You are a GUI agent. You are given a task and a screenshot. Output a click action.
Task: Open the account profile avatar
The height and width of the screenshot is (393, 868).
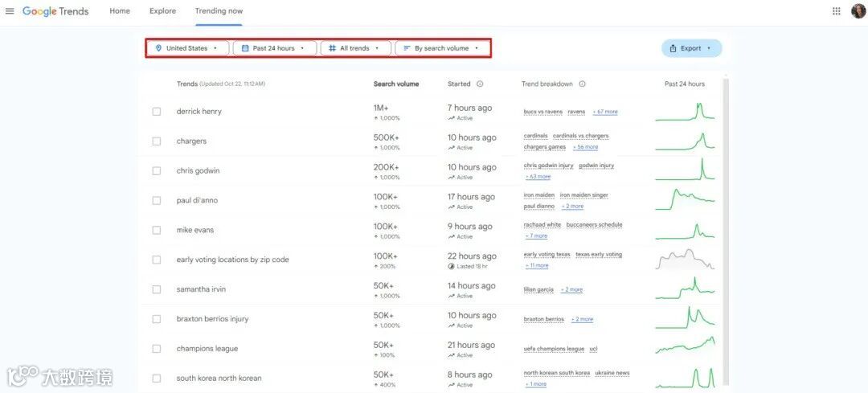[858, 11]
